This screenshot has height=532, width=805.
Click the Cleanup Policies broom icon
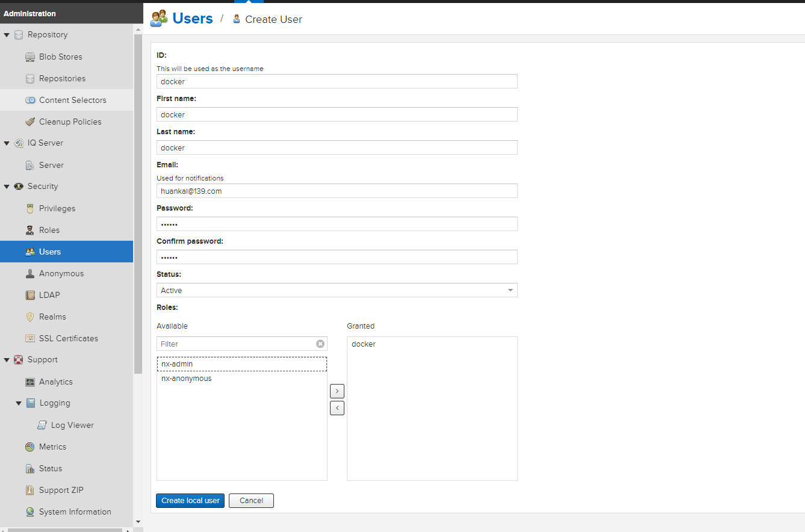30,122
